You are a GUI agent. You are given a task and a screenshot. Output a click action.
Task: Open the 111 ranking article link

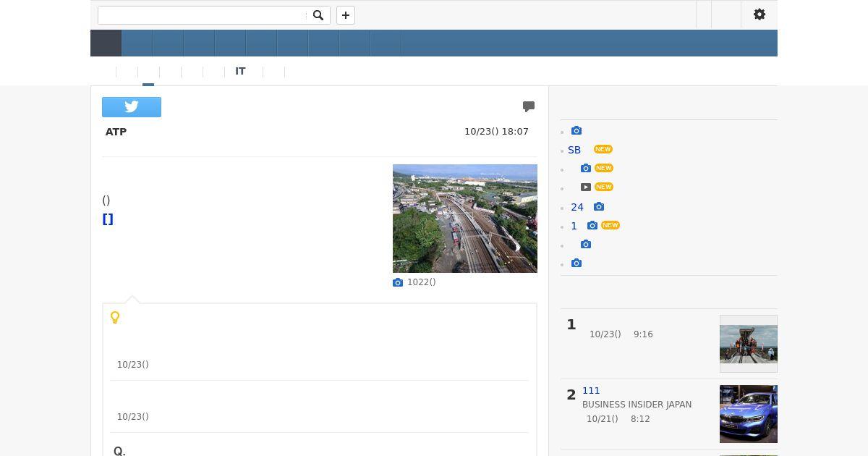click(591, 391)
